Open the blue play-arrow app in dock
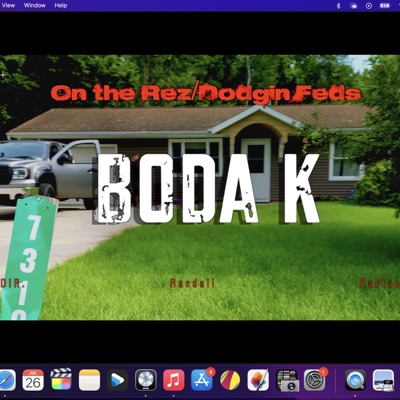The width and height of the screenshot is (400, 400). [x=117, y=380]
